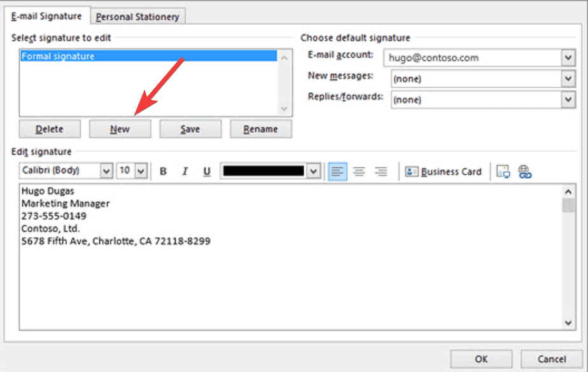Create a New signature
588x372 pixels.
[x=120, y=129]
